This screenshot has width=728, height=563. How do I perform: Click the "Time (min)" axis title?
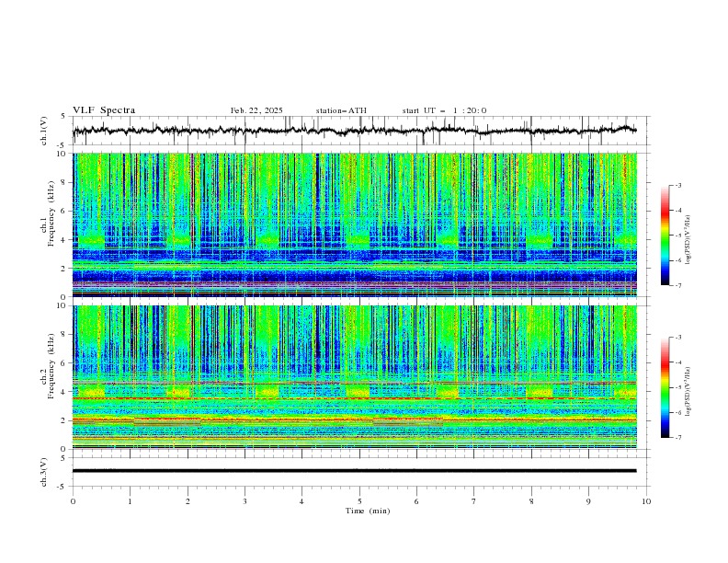coord(368,511)
